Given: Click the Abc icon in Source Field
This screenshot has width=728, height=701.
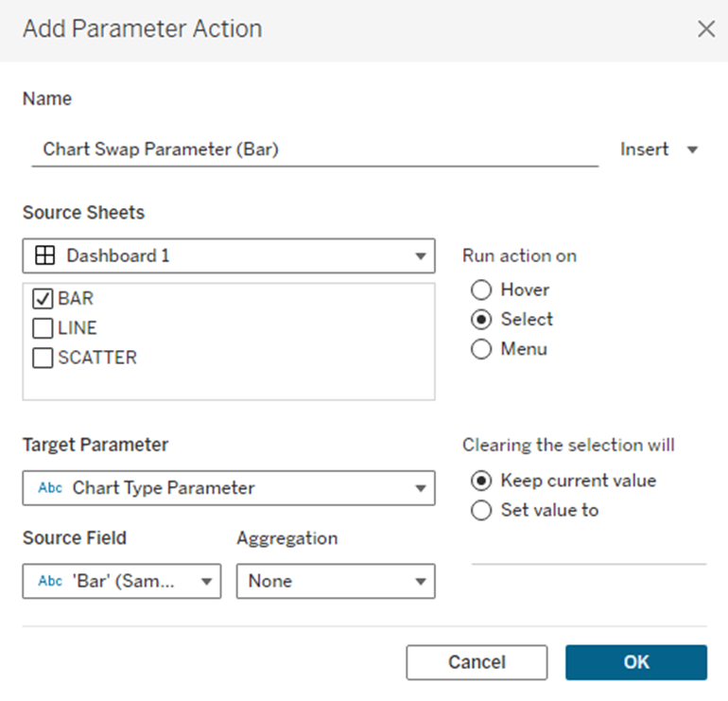Looking at the screenshot, I should (50, 581).
